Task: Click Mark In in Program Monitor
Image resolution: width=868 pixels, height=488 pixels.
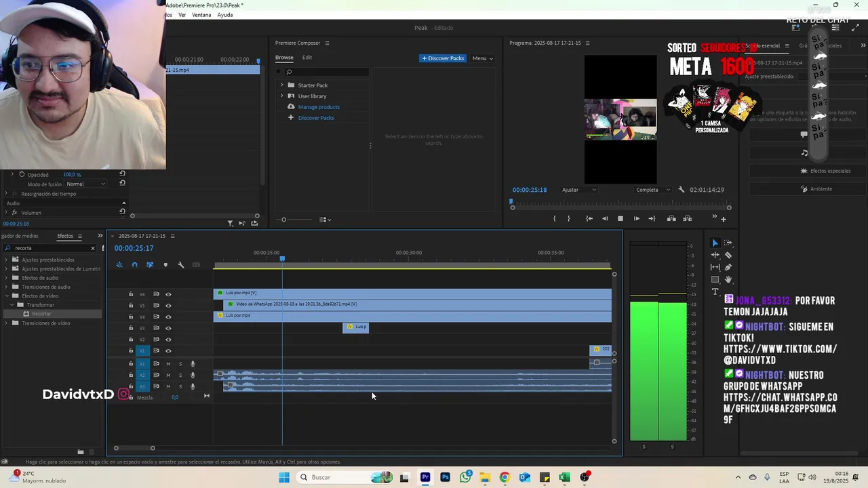Action: point(555,218)
